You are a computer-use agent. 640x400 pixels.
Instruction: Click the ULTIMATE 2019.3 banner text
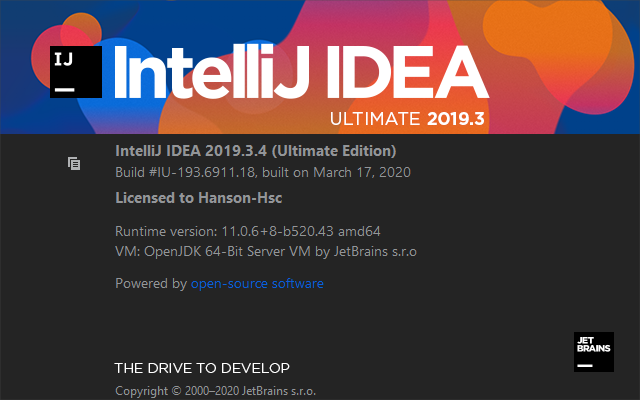pyautogui.click(x=407, y=119)
